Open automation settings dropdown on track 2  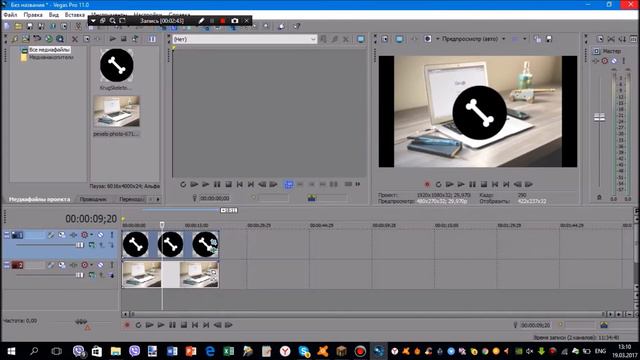pyautogui.click(x=91, y=265)
